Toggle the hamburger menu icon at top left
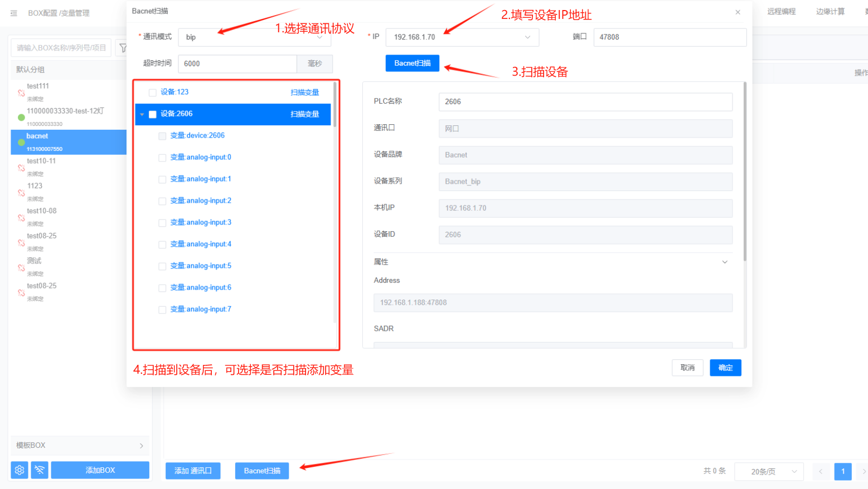 pyautogui.click(x=14, y=13)
